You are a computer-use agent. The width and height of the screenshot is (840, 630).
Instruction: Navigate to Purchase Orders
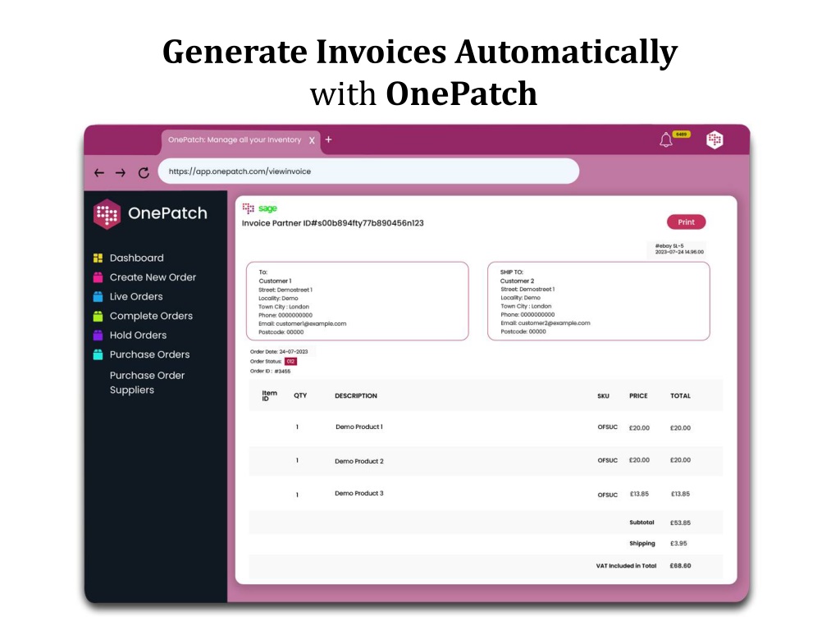pos(149,354)
